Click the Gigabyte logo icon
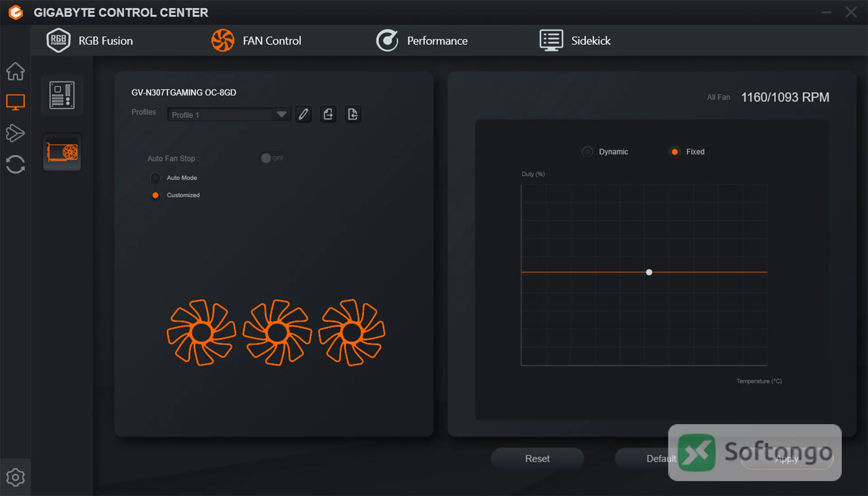 (16, 12)
